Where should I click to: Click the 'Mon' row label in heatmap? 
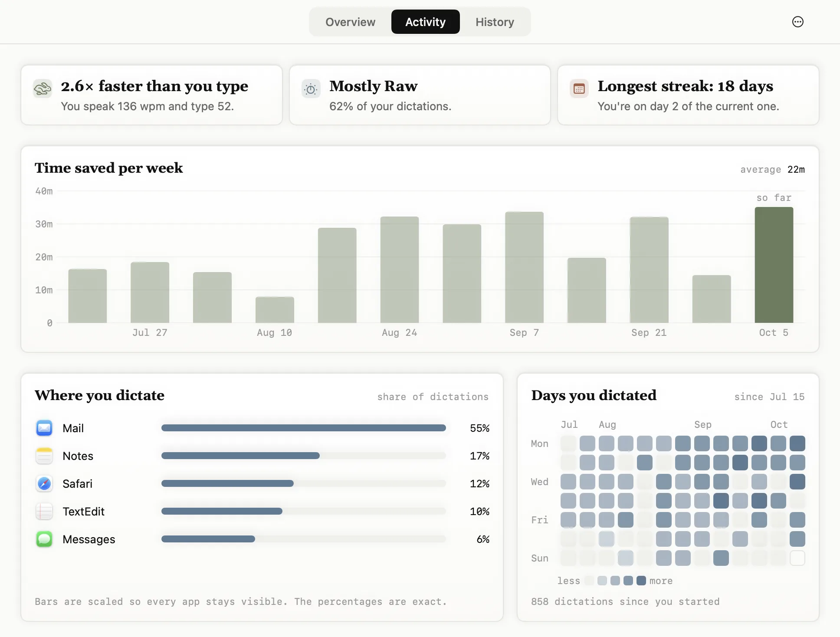539,443
